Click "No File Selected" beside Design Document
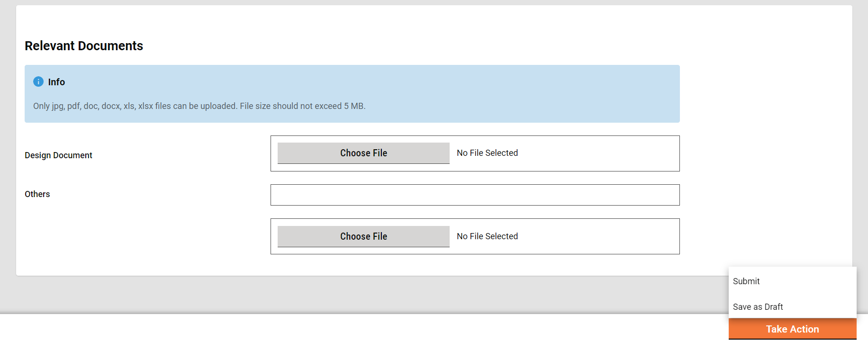The image size is (868, 342). [x=487, y=153]
